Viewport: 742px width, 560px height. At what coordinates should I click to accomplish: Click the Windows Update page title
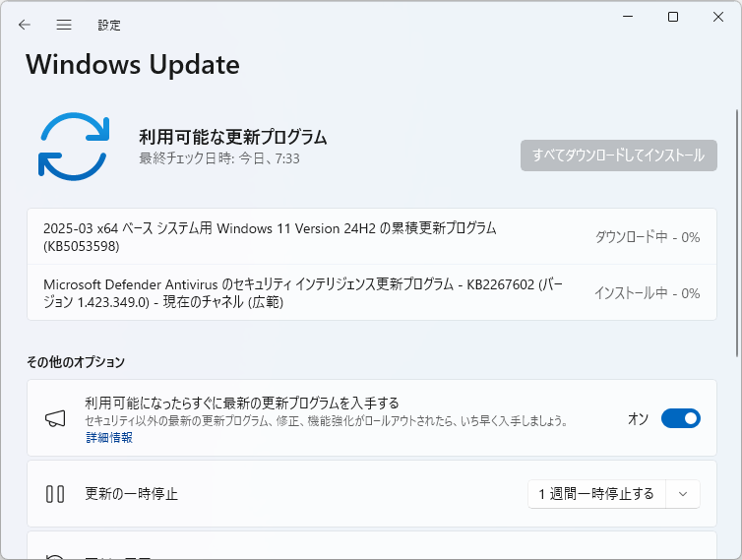(133, 64)
